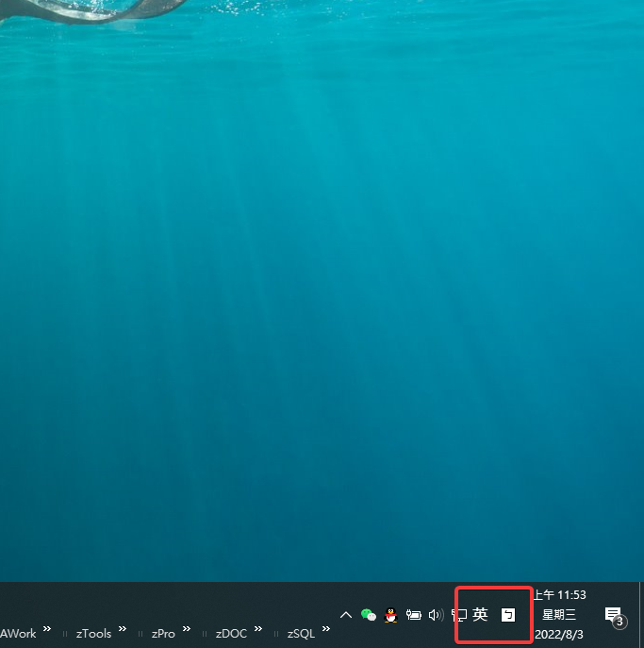Click the battery power status icon

pos(414,615)
